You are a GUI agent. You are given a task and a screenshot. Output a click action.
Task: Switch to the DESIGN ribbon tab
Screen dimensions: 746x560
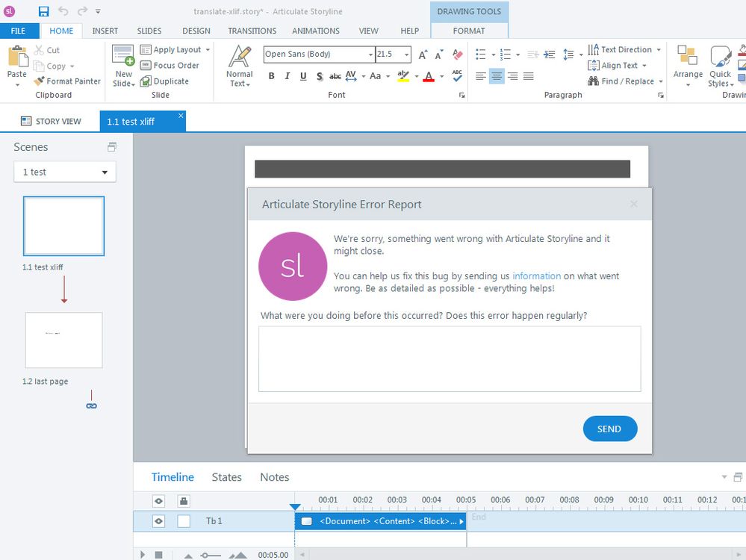point(196,31)
